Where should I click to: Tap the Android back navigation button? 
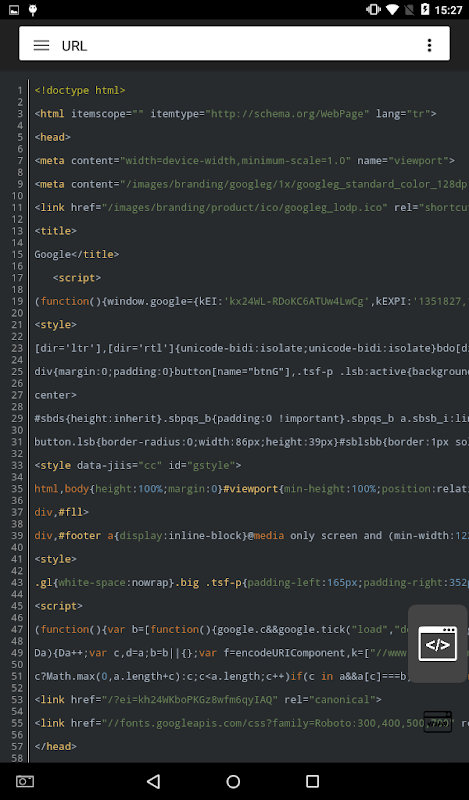click(x=154, y=781)
